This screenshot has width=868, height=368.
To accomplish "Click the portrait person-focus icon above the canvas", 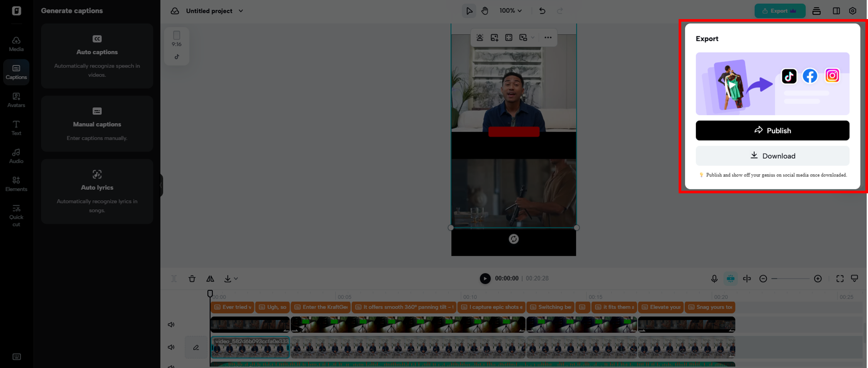I will coord(480,38).
